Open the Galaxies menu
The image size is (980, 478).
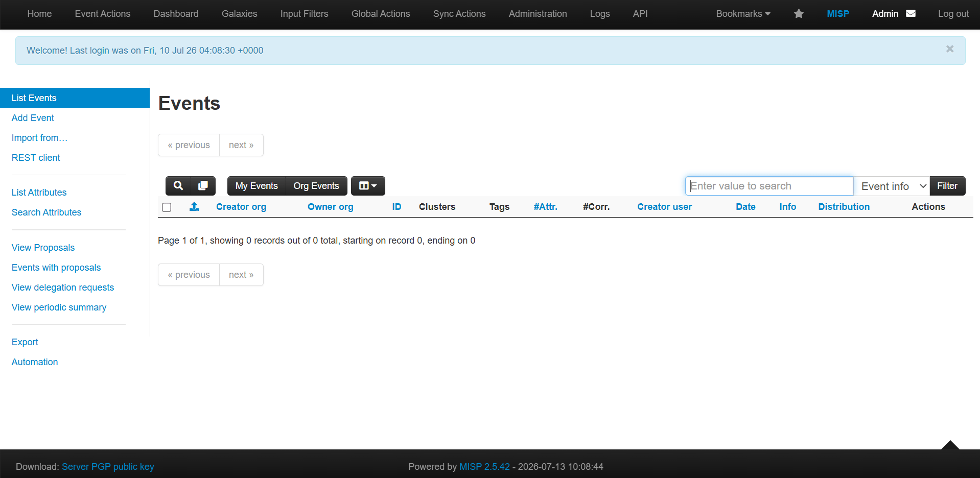tap(239, 14)
